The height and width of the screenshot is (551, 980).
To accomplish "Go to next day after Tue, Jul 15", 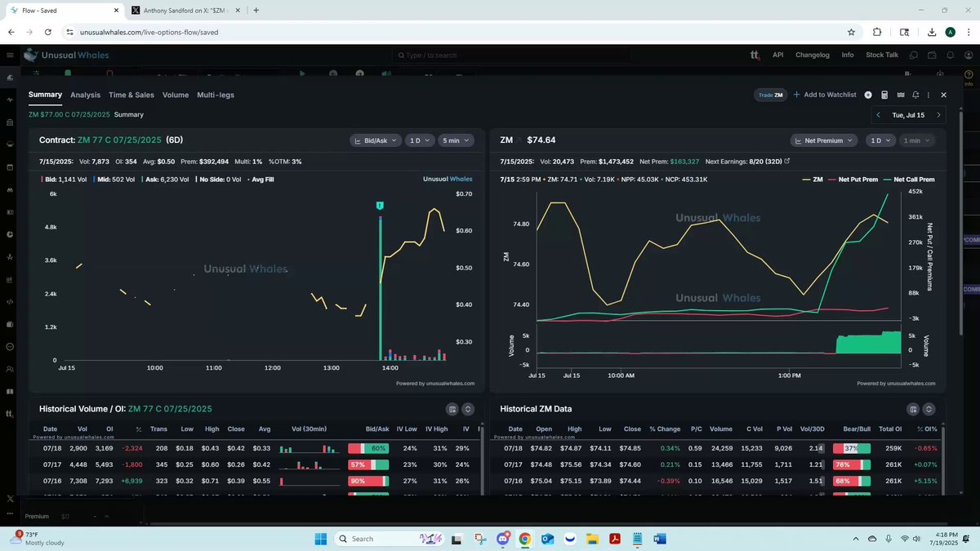I will pyautogui.click(x=938, y=115).
